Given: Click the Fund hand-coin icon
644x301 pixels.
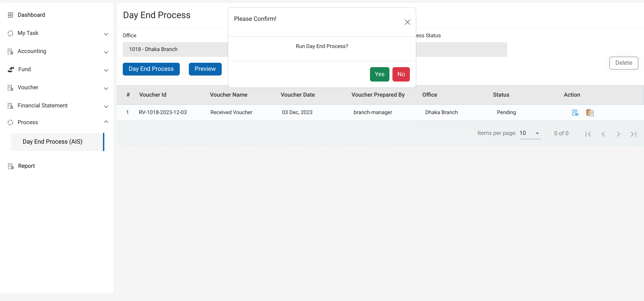Looking at the screenshot, I should coord(11,69).
